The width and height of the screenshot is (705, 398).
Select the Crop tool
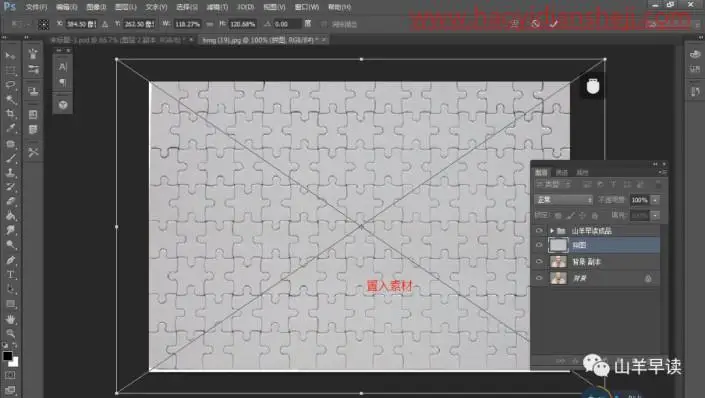(10, 113)
